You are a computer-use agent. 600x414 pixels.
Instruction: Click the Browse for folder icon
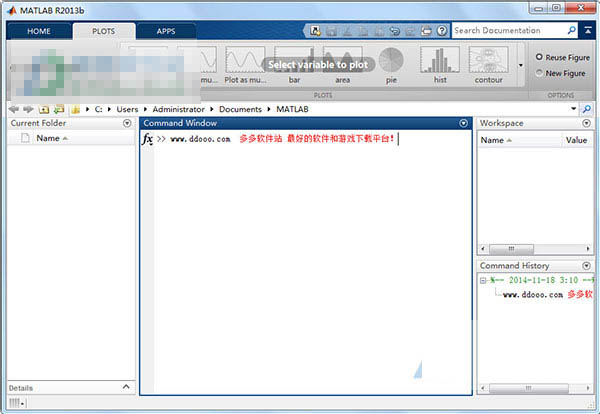click(59, 109)
